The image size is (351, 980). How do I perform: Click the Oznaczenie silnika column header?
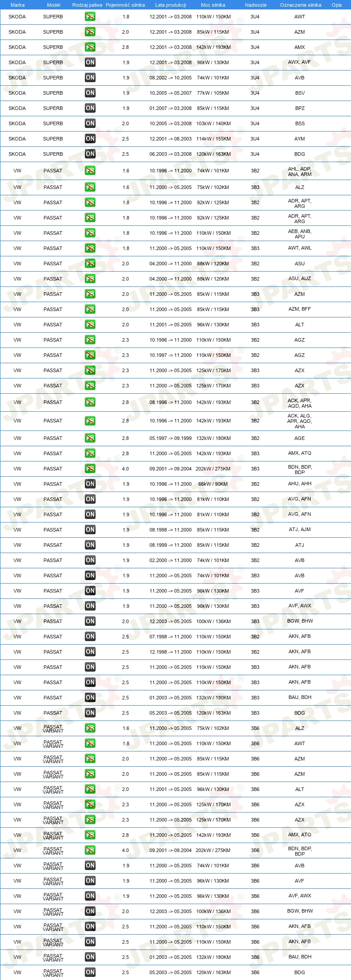tap(301, 5)
